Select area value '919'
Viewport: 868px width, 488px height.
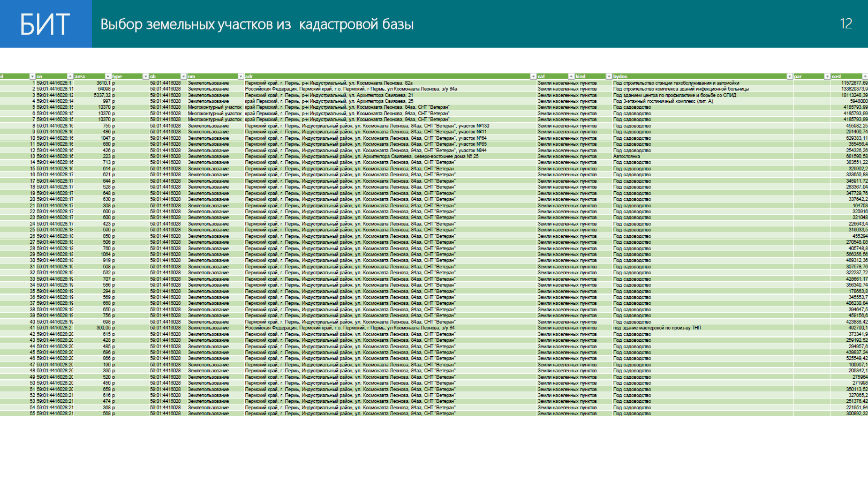[107, 260]
